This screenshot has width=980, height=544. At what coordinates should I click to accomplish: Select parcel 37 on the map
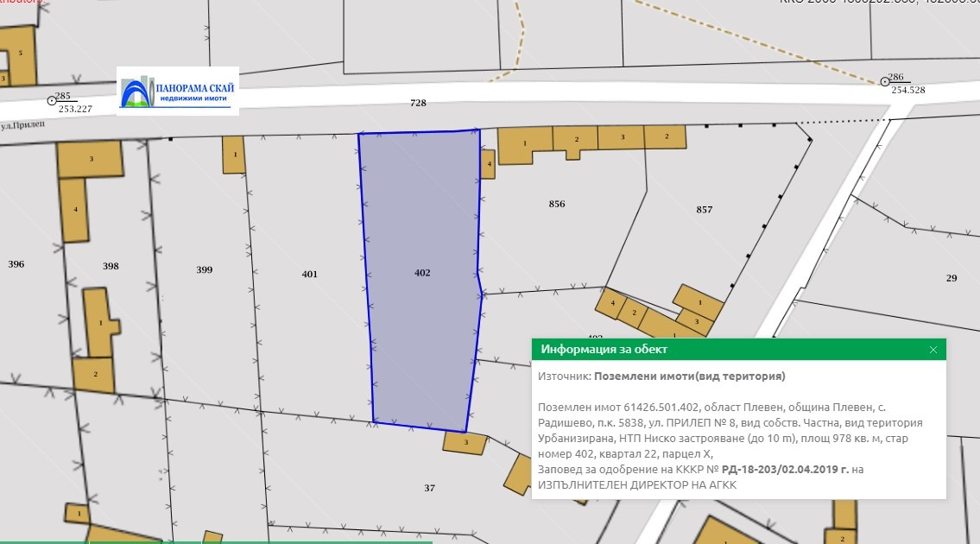pyautogui.click(x=429, y=489)
